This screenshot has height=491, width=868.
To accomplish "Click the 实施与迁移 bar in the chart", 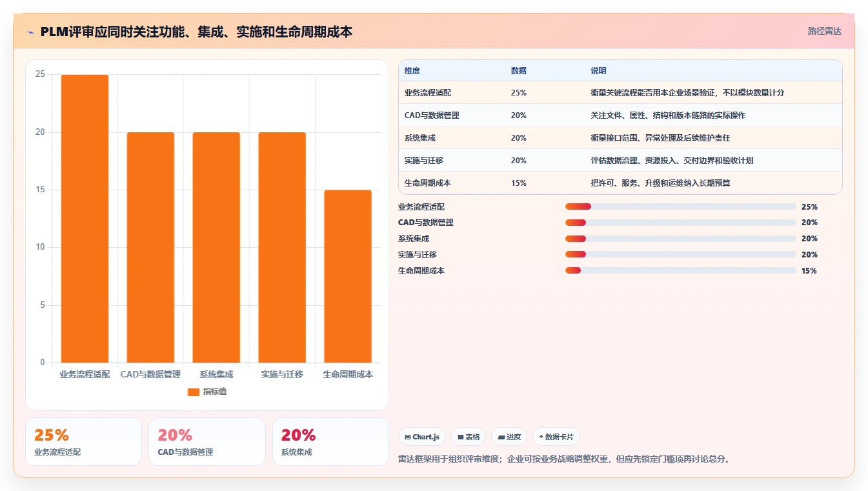I will pos(282,247).
